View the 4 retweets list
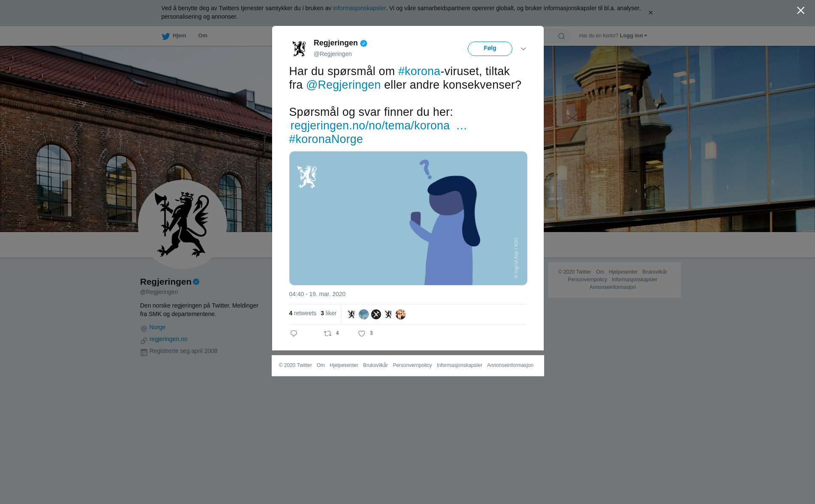This screenshot has height=504, width=815. [303, 314]
